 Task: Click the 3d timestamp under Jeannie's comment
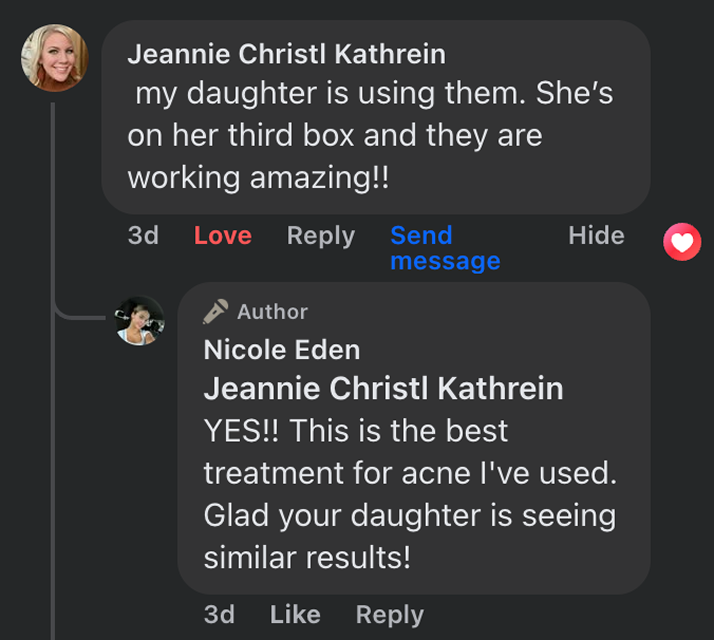tap(143, 236)
